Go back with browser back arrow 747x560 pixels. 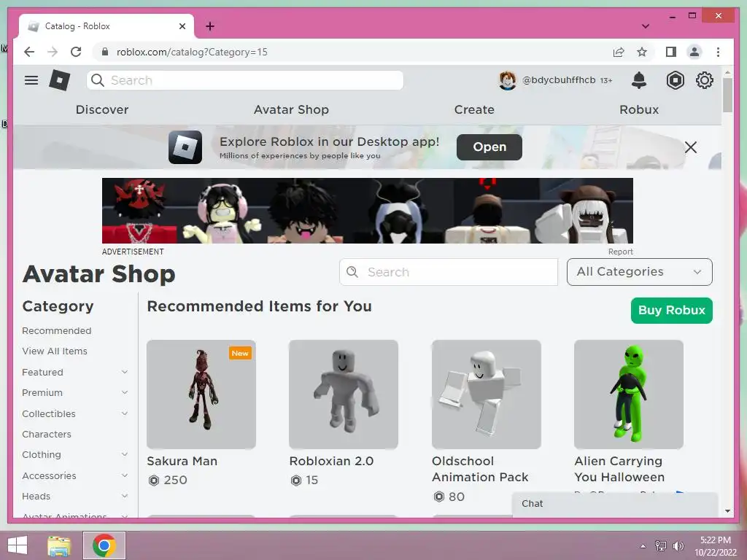coord(29,52)
